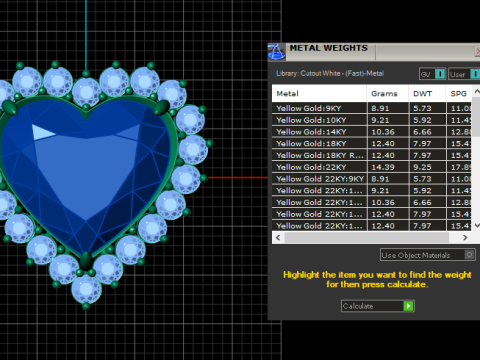Image resolution: width=480 pixels, height=360 pixels.
Task: Sort by the Metal column header
Action: tap(319, 94)
